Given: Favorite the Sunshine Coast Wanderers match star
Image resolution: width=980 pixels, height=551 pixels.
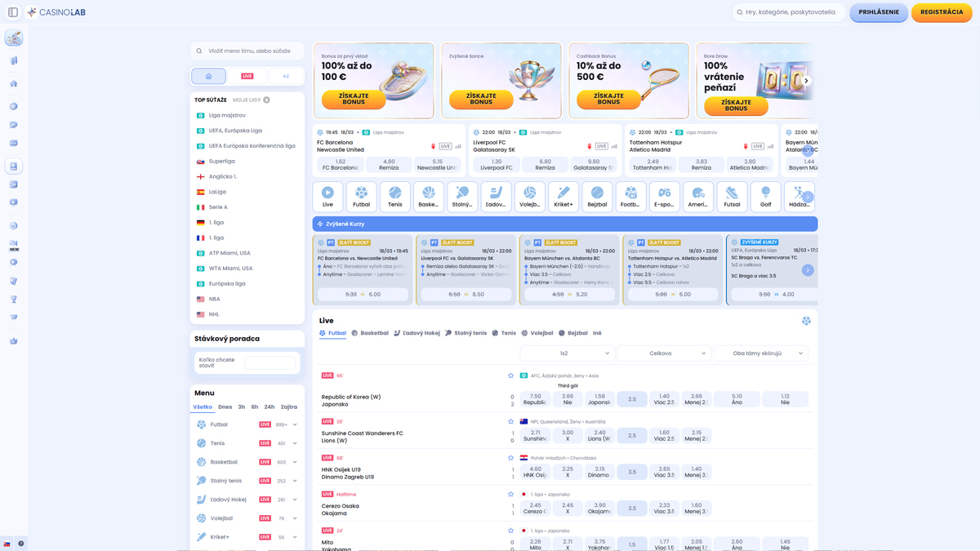Looking at the screenshot, I should tap(511, 421).
